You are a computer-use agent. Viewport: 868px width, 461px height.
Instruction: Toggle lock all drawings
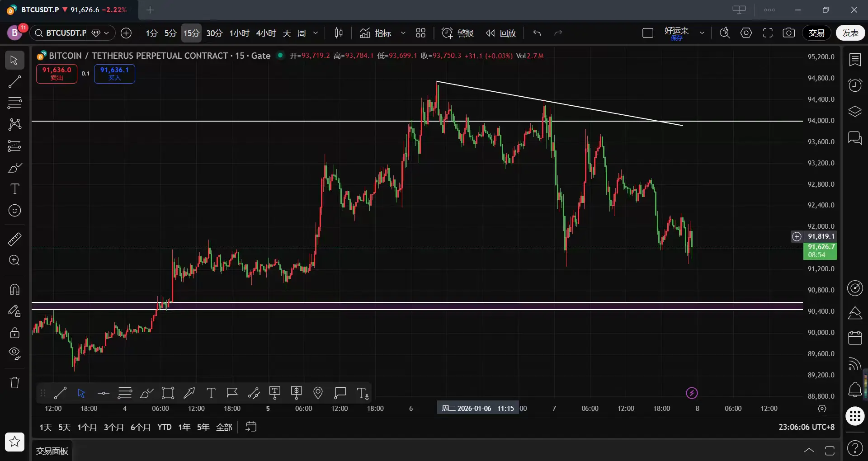pyautogui.click(x=14, y=332)
